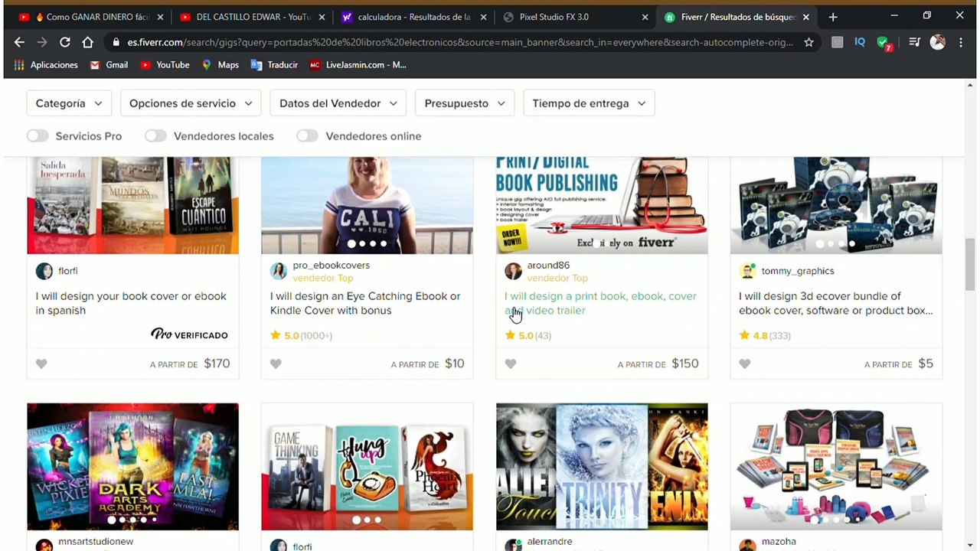Screen dimensions: 980x551
Task: Open a new browser tab
Action: (833, 17)
